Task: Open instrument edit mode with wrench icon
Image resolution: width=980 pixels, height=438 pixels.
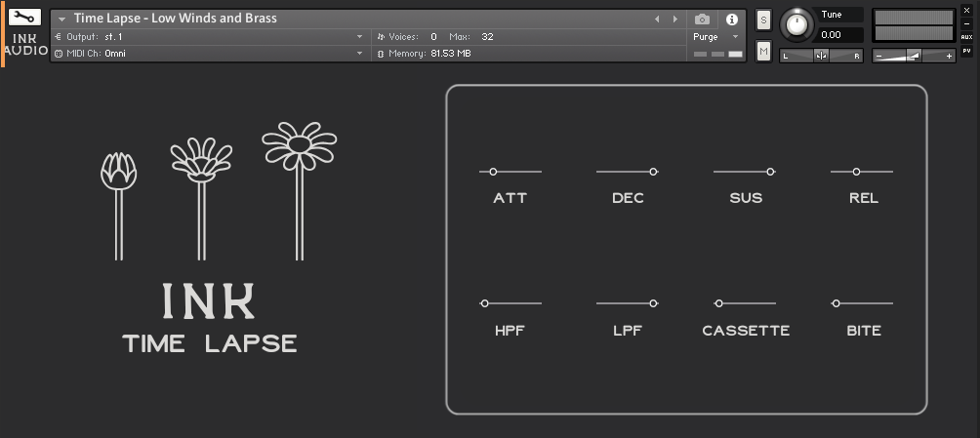Action: (25, 18)
